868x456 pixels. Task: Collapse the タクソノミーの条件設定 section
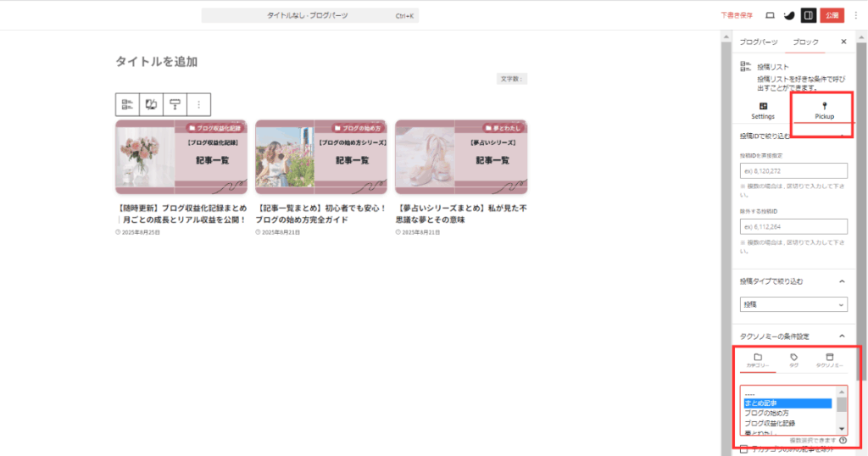(842, 336)
